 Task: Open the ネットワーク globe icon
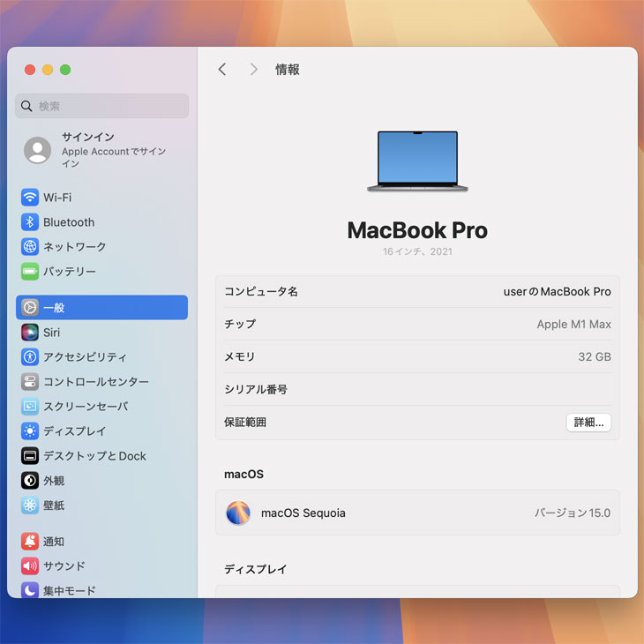tap(30, 246)
